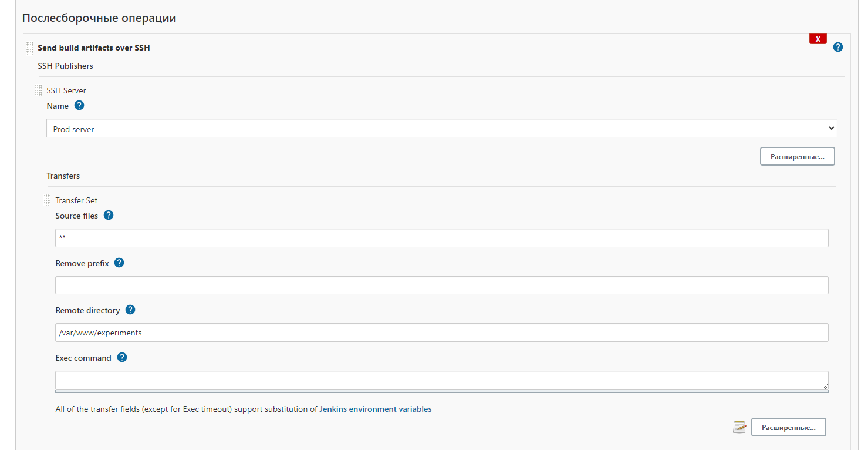868x450 pixels.
Task: Click Расширенные button under the SSH Server name
Action: (x=797, y=157)
